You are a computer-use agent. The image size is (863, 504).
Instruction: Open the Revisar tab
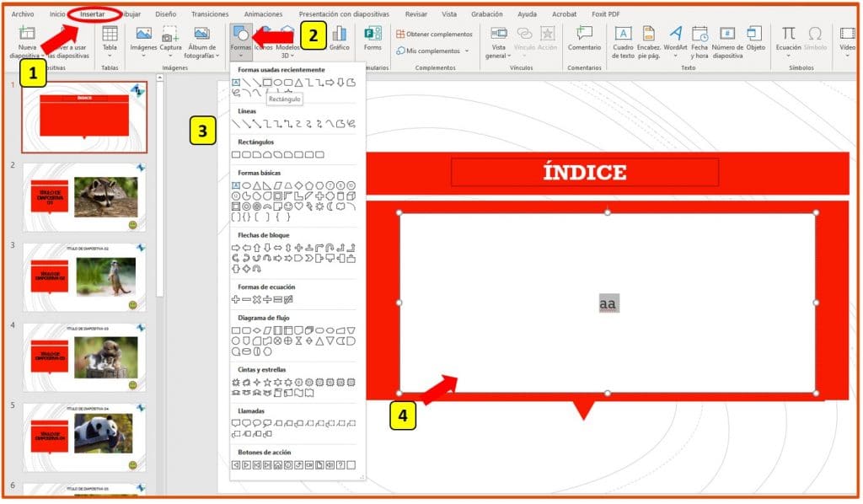(x=416, y=13)
